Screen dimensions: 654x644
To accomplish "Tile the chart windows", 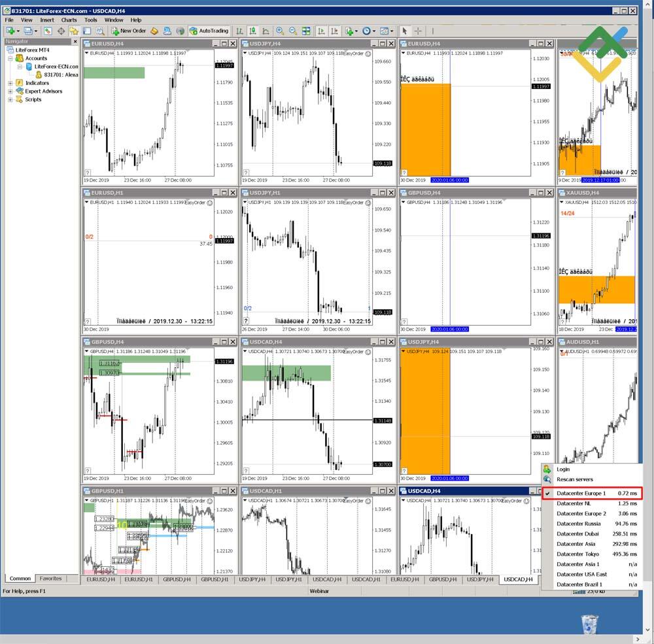I will 306,31.
